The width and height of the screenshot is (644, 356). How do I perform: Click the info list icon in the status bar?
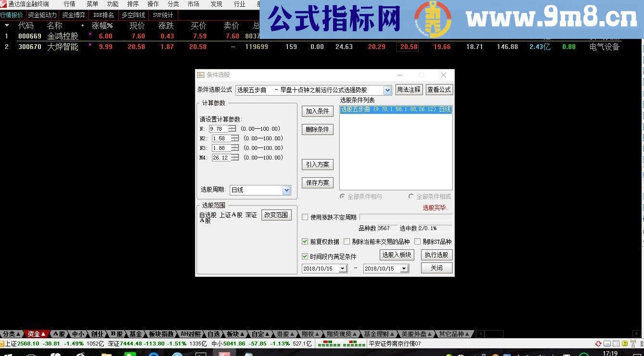click(616, 344)
